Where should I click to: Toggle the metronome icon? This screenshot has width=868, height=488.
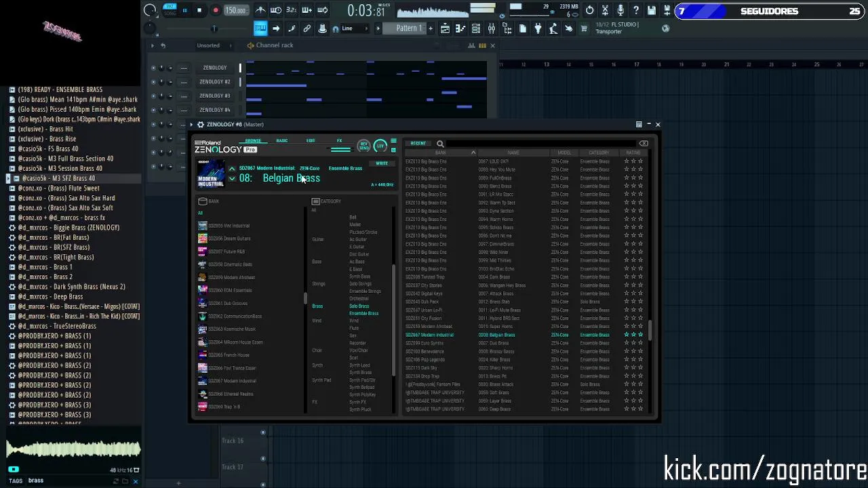click(x=260, y=10)
